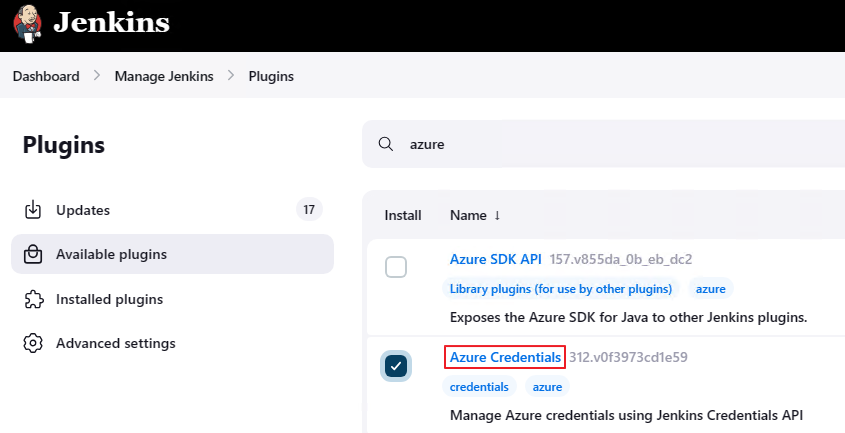
Task: Click the Jenkins butler logo
Action: coord(27,24)
